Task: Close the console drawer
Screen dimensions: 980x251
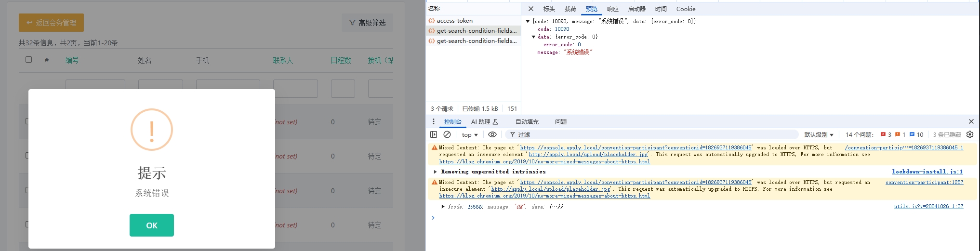Action: click(971, 122)
